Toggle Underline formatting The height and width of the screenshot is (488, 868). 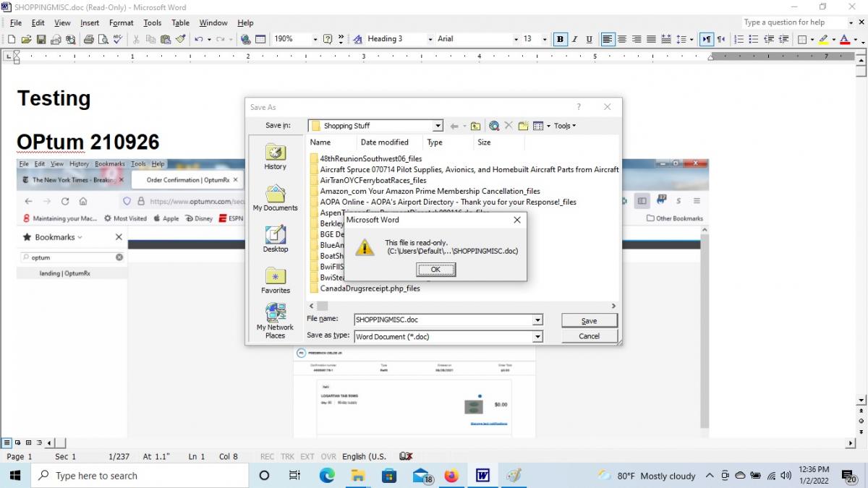[x=590, y=39]
